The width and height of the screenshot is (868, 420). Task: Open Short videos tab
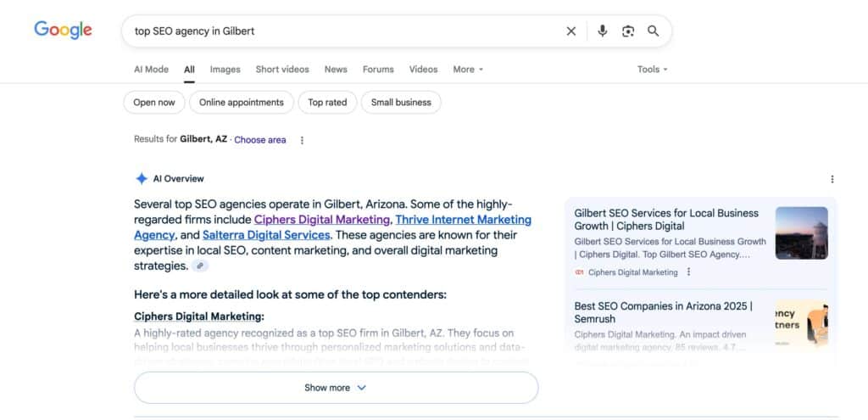pos(282,70)
